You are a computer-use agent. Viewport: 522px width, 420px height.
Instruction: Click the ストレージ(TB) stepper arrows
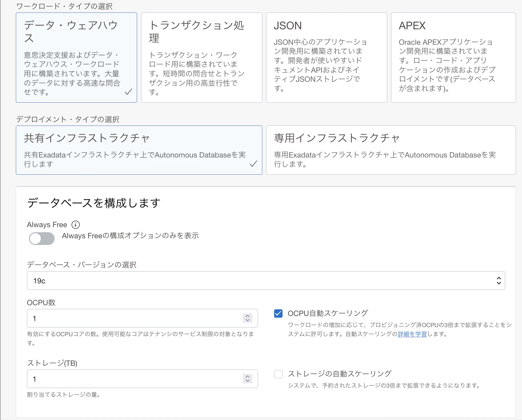[x=248, y=379]
